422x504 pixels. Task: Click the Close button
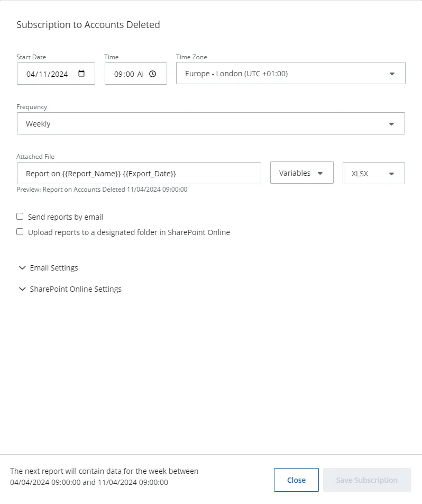pos(296,480)
